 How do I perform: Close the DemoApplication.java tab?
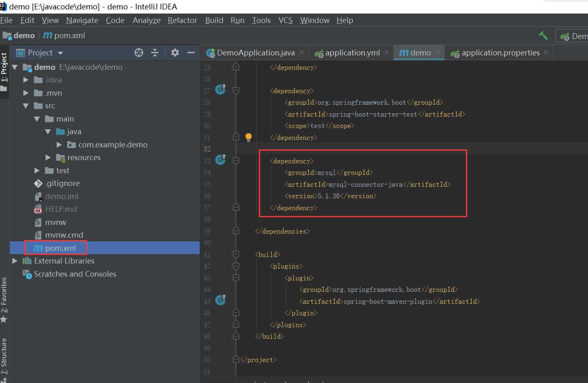tap(302, 53)
